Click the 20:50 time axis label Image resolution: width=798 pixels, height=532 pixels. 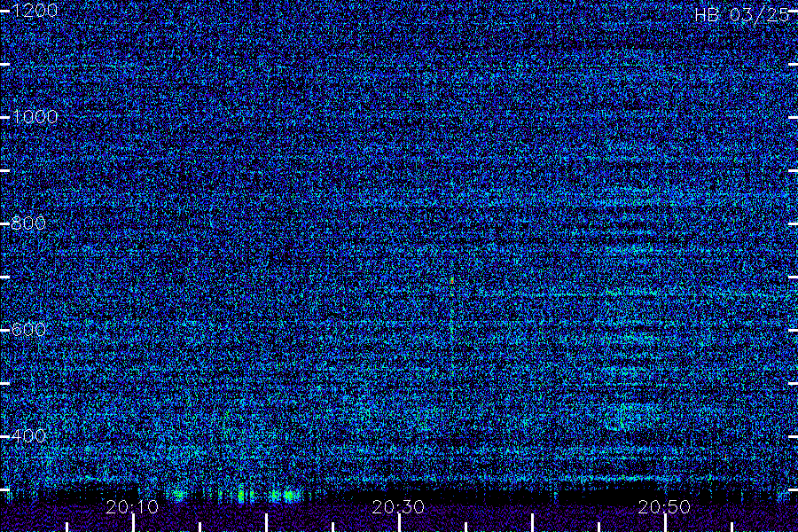click(664, 507)
